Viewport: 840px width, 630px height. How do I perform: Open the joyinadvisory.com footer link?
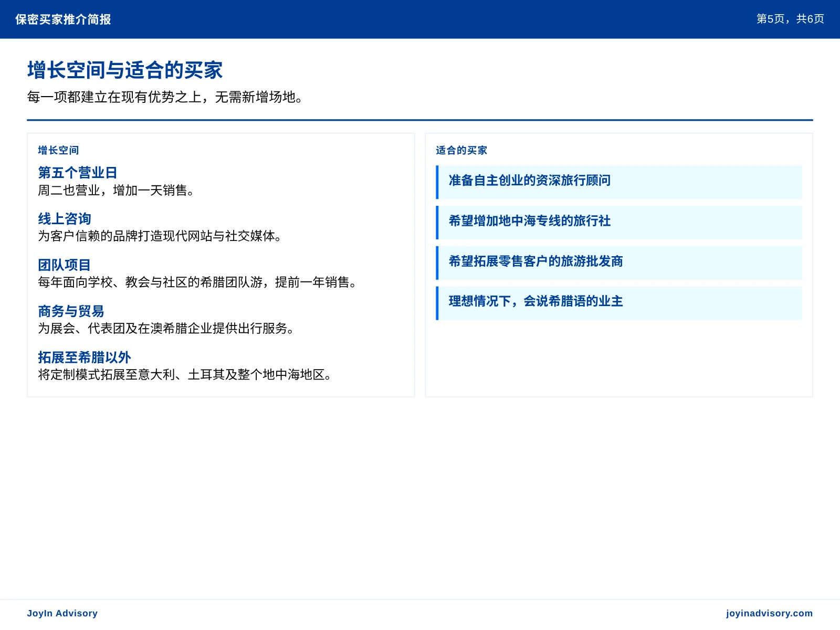coord(769,613)
